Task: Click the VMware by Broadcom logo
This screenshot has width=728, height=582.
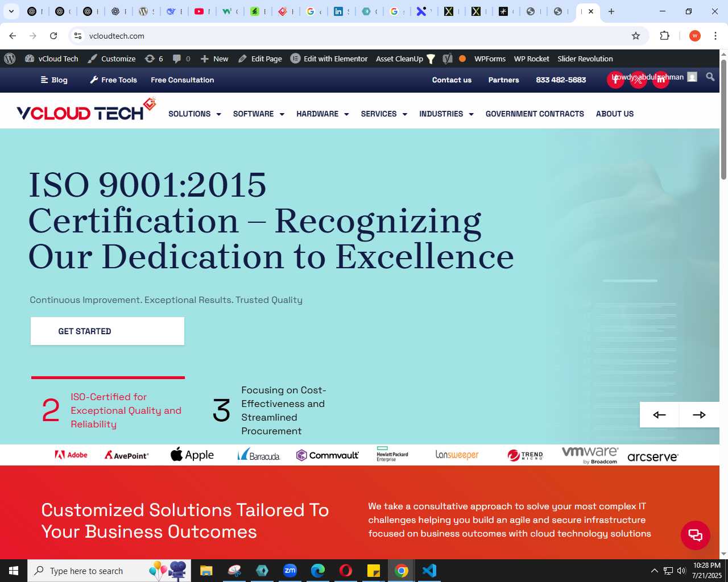Action: 590,455
